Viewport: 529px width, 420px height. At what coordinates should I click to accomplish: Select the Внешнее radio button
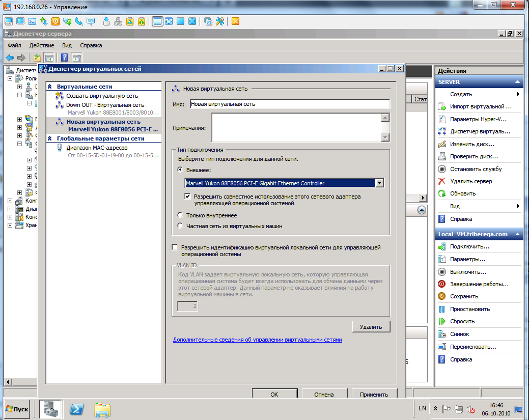pyautogui.click(x=181, y=170)
